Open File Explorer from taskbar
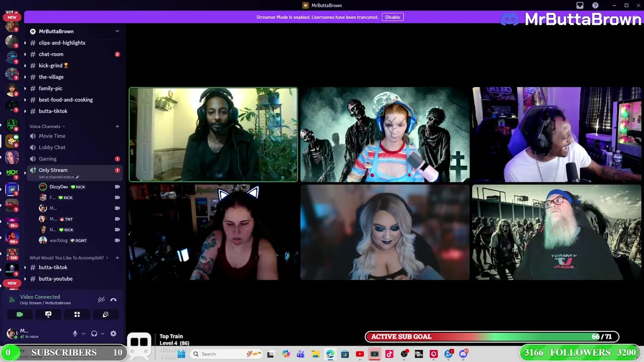This screenshot has width=644, height=362. 315,354
